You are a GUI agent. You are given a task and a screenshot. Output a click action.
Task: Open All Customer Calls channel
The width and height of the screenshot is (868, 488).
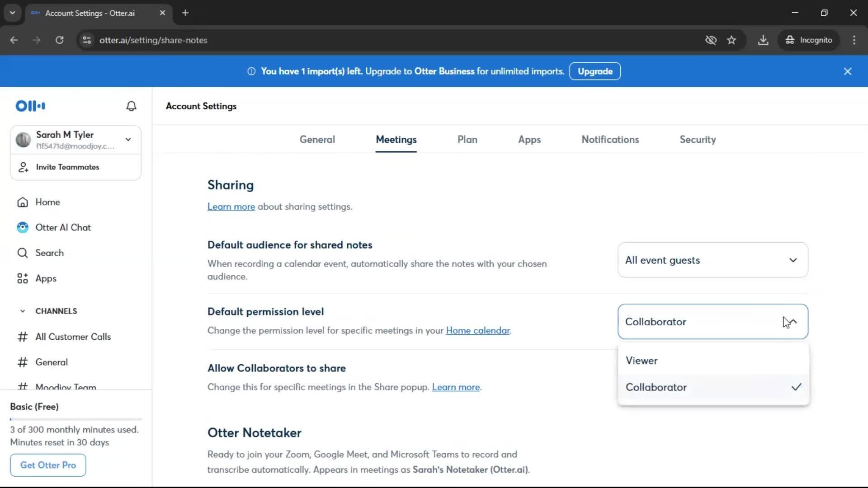pos(73,337)
